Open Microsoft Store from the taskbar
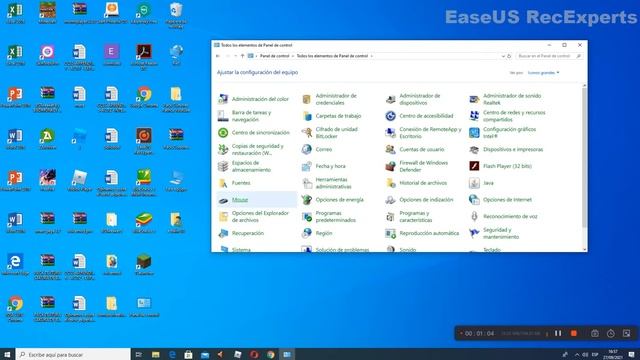This screenshot has width=640, height=360. point(188,355)
